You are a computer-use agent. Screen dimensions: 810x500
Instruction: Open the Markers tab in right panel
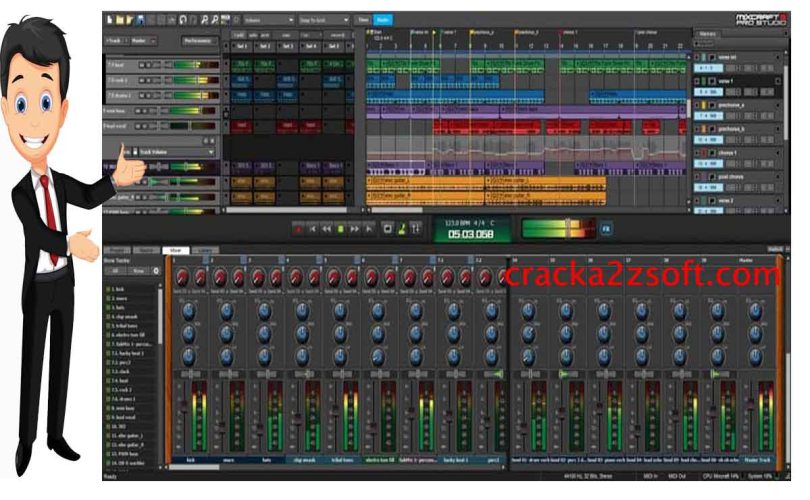click(x=707, y=34)
